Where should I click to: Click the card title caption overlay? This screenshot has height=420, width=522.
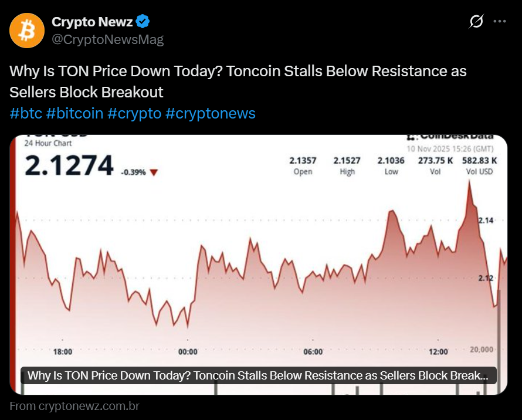(258, 375)
